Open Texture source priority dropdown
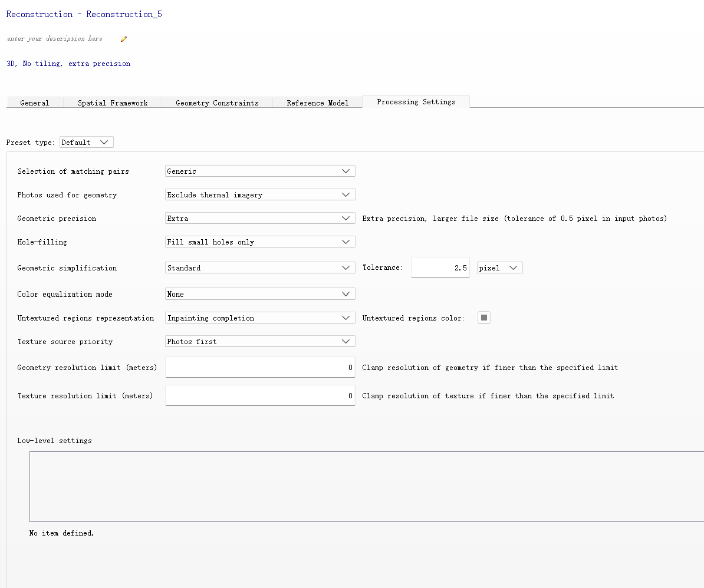 point(260,341)
